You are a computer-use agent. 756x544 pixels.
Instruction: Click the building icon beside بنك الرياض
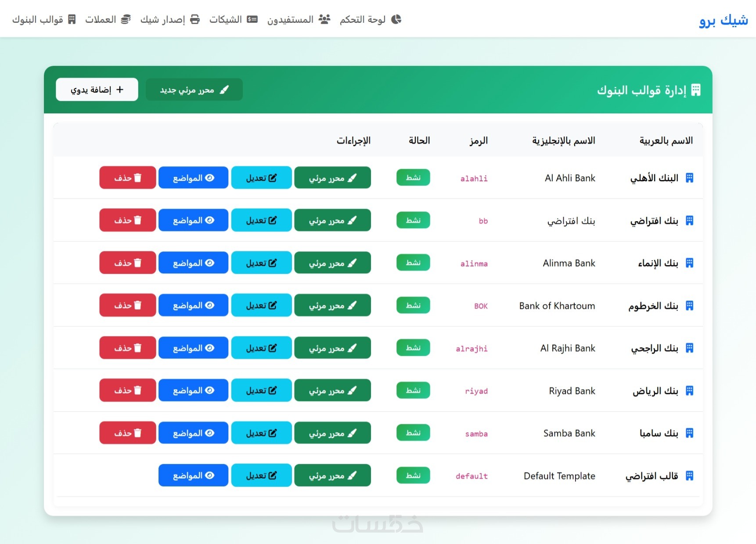(689, 390)
